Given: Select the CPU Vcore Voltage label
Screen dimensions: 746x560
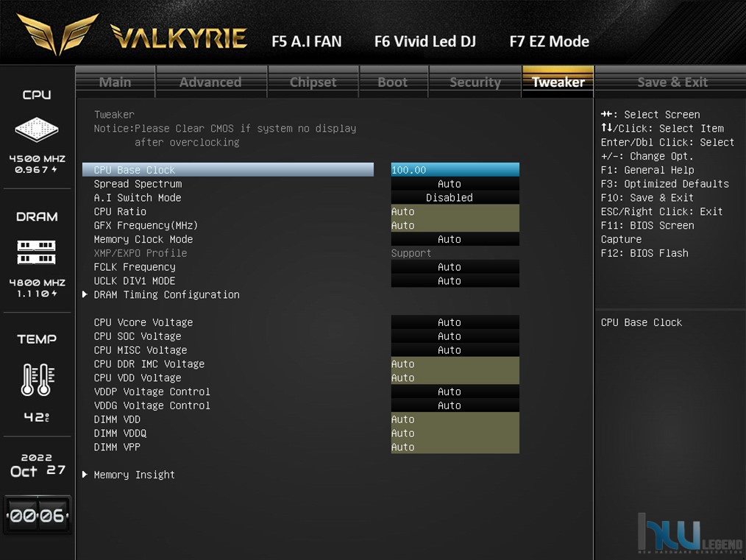Looking at the screenshot, I should 143,322.
